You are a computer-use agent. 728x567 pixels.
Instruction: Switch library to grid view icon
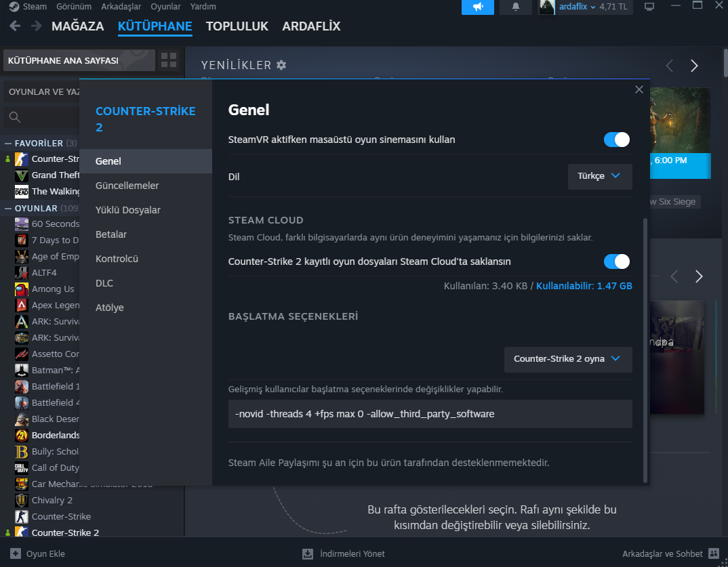tap(169, 60)
